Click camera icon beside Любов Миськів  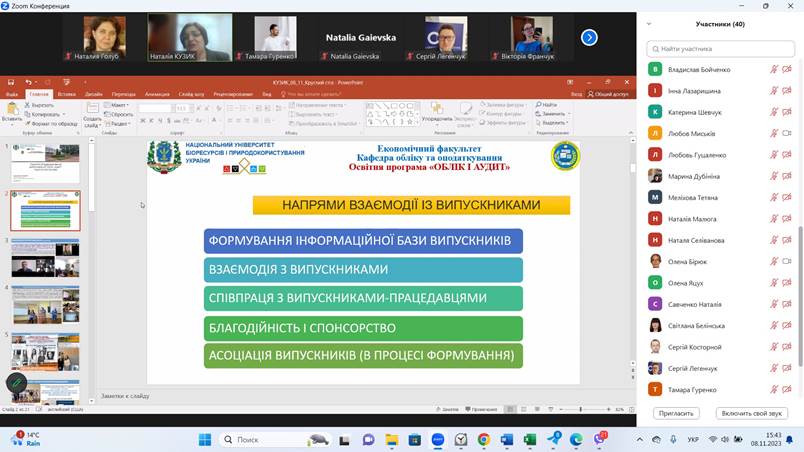[x=787, y=133]
